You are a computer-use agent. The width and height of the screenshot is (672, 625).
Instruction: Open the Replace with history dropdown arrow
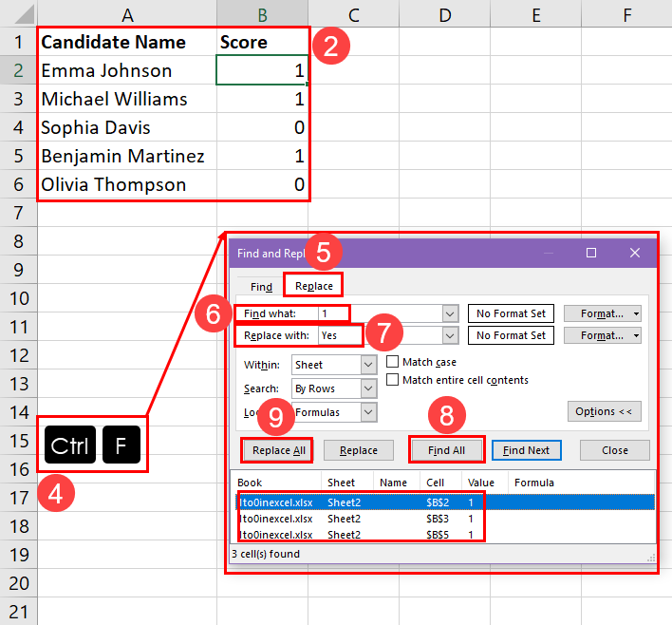click(450, 335)
